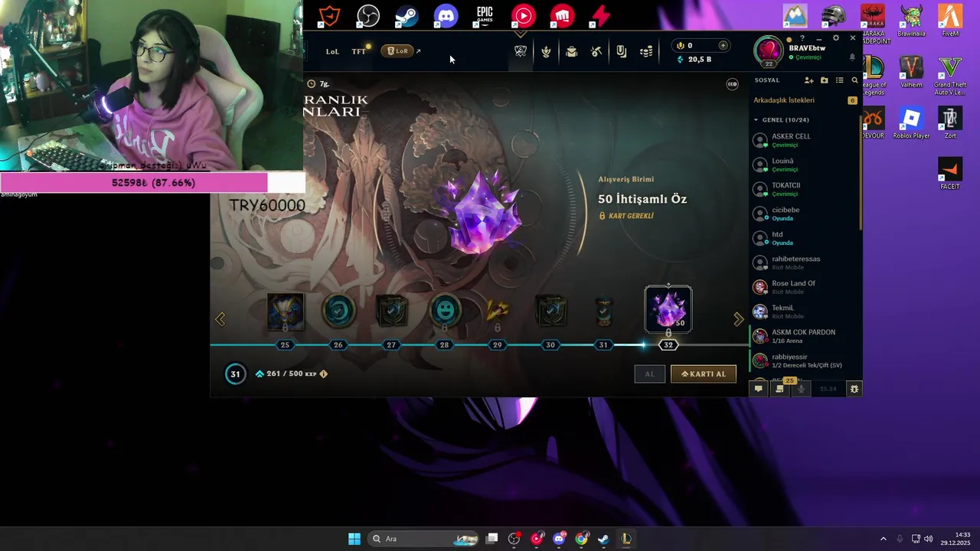Click the level 28 timeline marker
Screen dimensions: 980x551
pos(444,345)
